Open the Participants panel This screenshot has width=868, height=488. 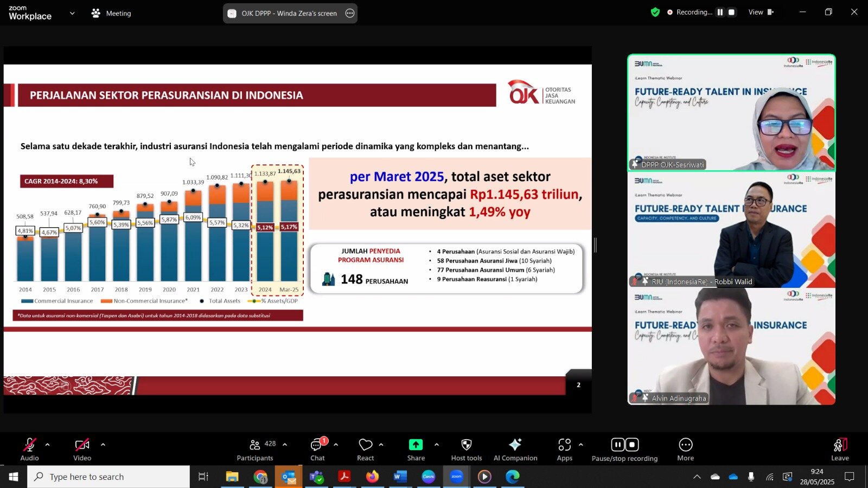click(255, 450)
